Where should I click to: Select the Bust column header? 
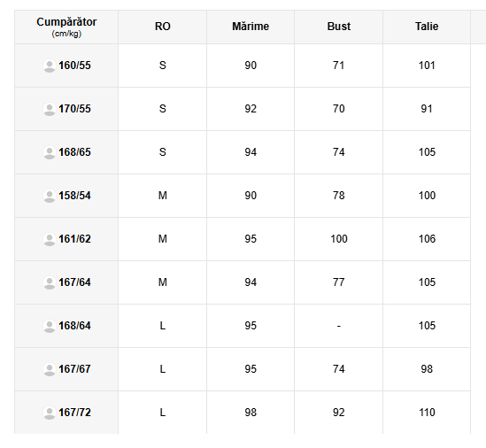tap(339, 27)
